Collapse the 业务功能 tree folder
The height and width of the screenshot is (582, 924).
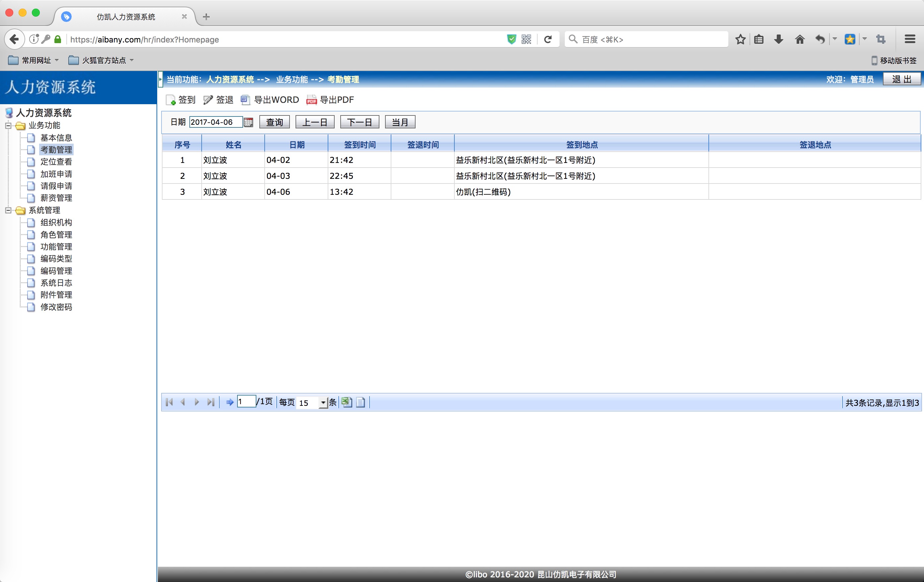8,125
